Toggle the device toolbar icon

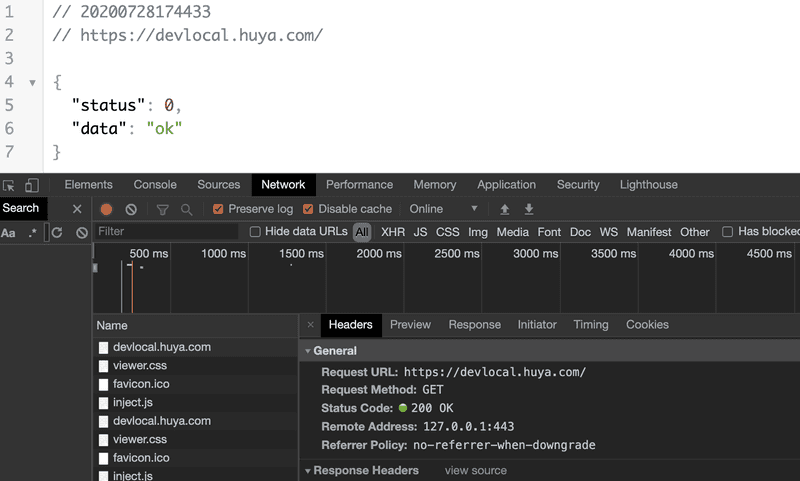coord(32,185)
